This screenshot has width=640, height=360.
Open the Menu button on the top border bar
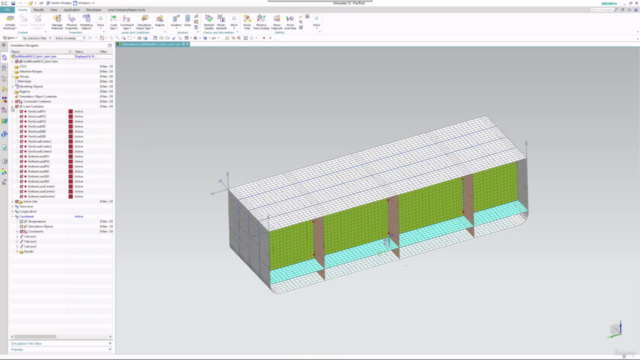pos(11,38)
